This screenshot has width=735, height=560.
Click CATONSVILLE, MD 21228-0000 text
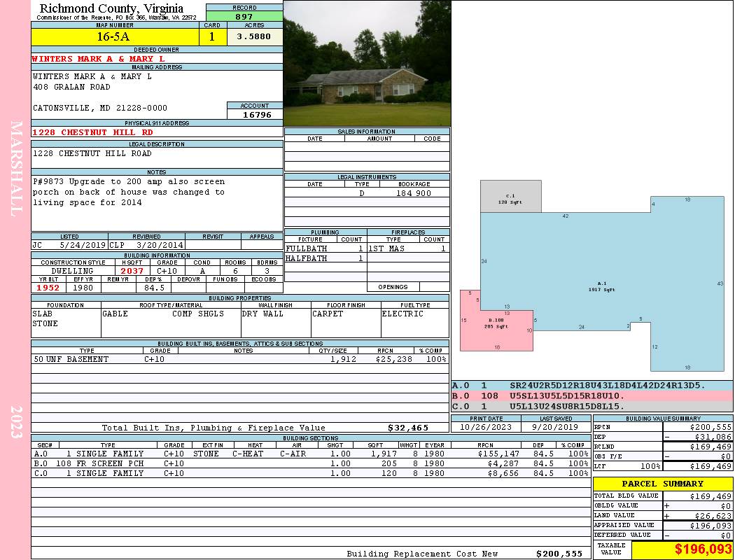[x=100, y=108]
